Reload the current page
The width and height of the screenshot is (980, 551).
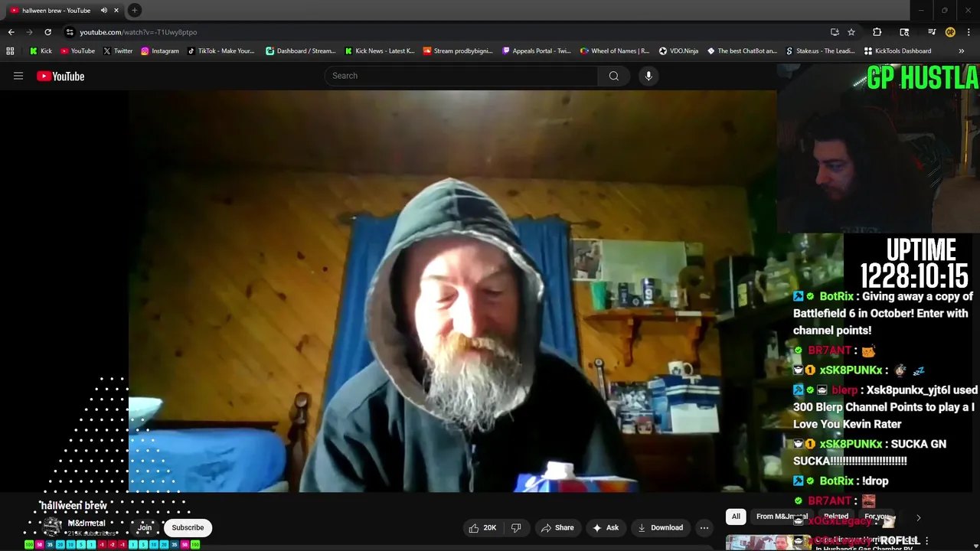tap(47, 32)
